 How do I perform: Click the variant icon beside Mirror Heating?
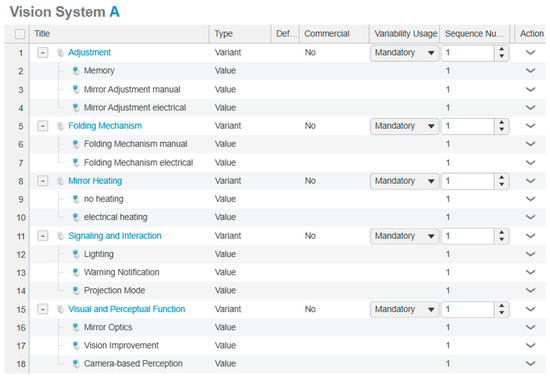[61, 181]
